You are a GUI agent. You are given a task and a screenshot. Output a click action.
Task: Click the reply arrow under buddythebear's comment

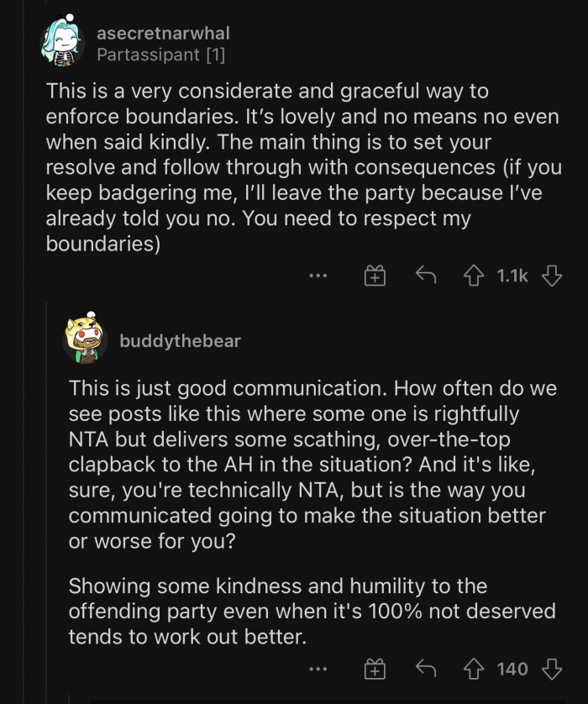426,669
